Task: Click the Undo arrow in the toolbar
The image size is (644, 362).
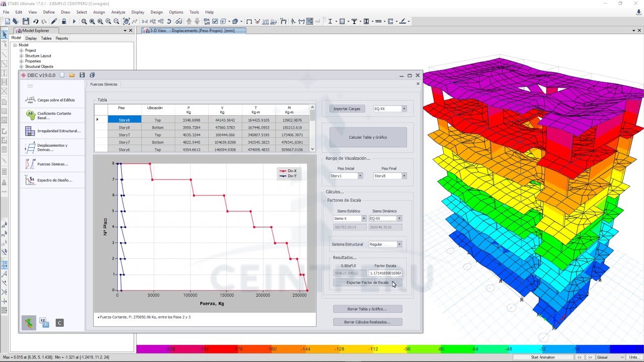Action: [x=36, y=21]
